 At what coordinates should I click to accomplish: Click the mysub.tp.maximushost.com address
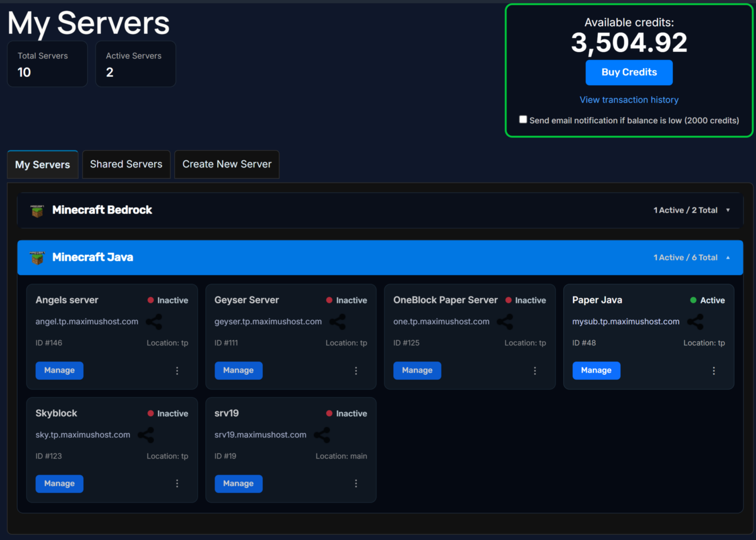click(x=626, y=322)
